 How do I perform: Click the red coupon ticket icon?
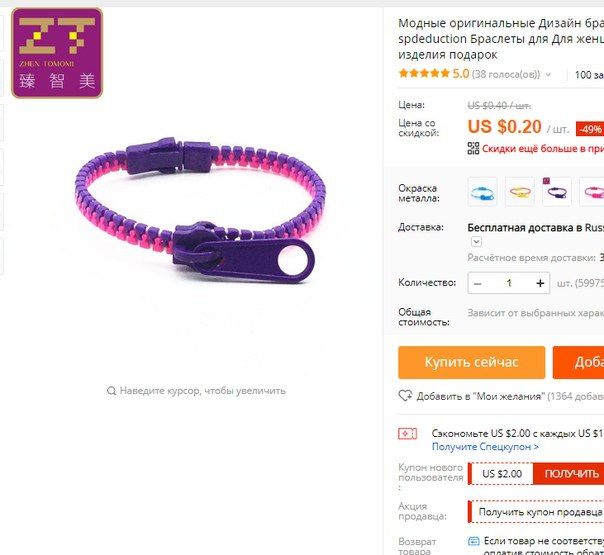coord(407,434)
